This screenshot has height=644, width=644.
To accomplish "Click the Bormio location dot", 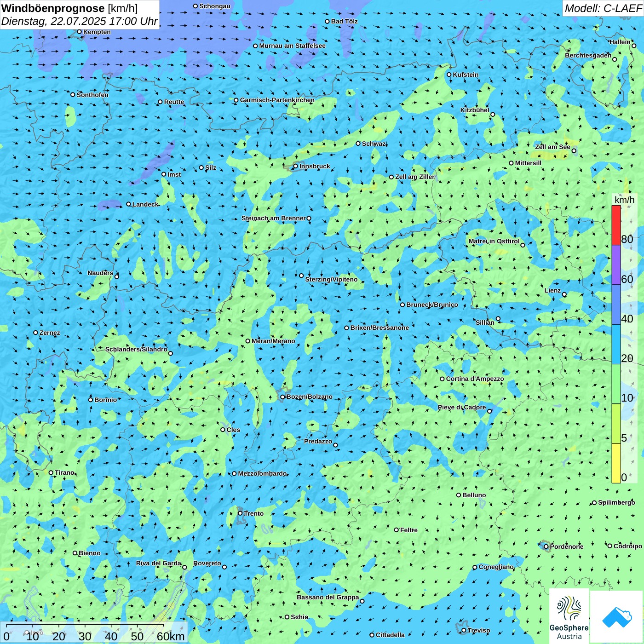I will [x=91, y=400].
